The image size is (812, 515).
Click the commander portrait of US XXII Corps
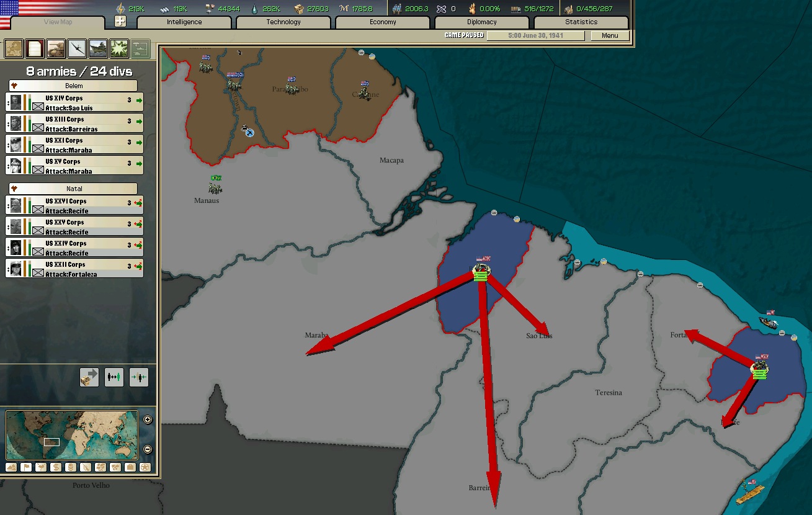16,269
